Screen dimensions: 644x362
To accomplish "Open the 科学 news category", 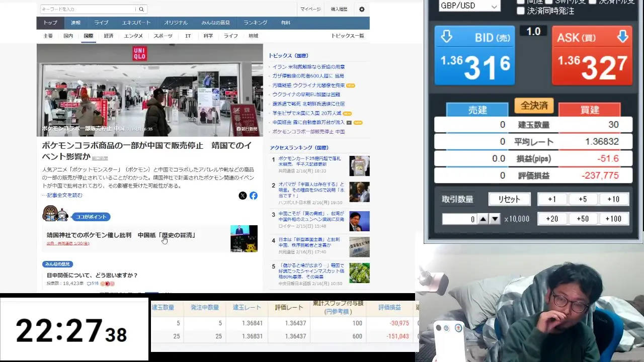I will [x=208, y=36].
